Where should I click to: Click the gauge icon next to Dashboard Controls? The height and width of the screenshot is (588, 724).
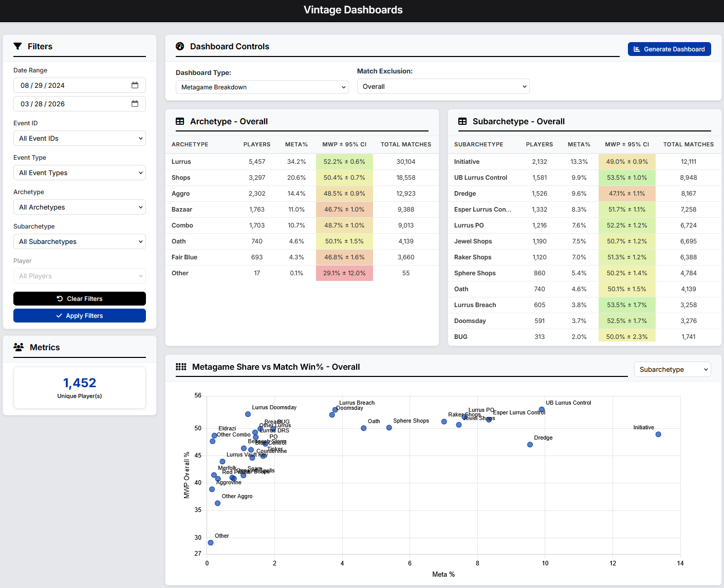click(180, 46)
